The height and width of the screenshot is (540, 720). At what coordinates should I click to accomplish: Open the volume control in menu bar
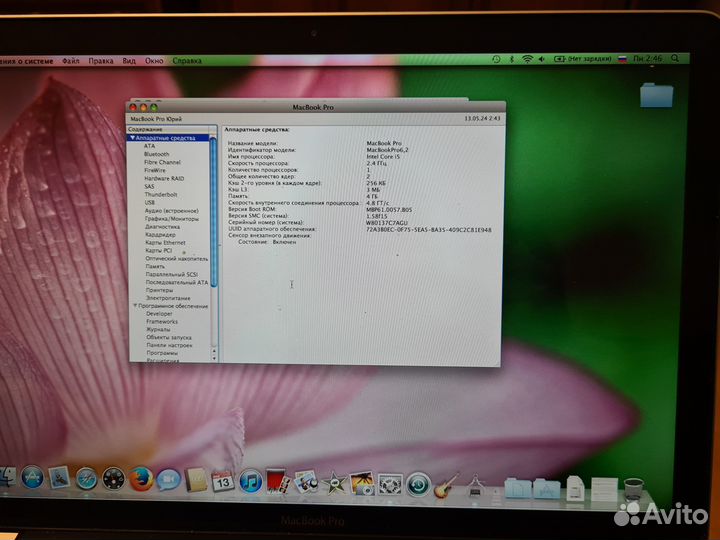(x=542, y=59)
